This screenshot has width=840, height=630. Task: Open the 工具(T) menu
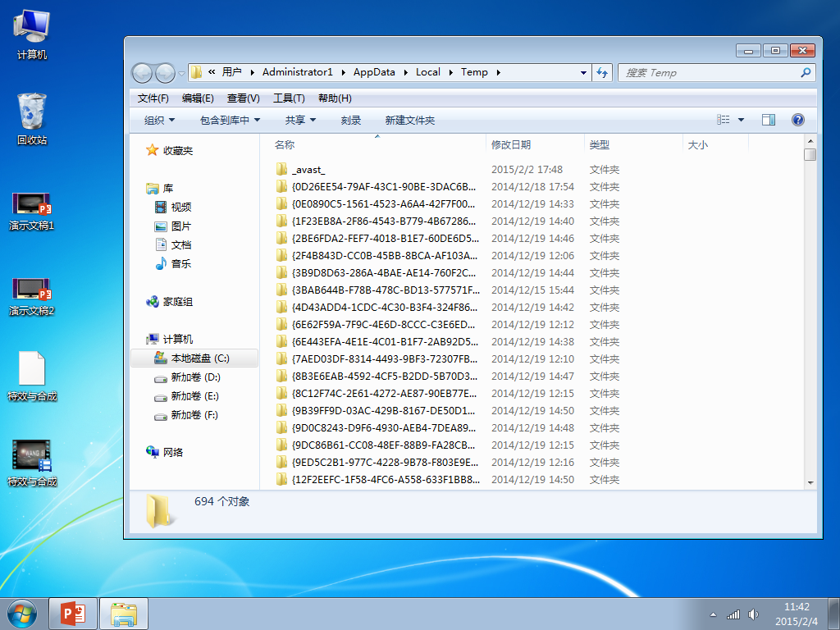(x=289, y=98)
